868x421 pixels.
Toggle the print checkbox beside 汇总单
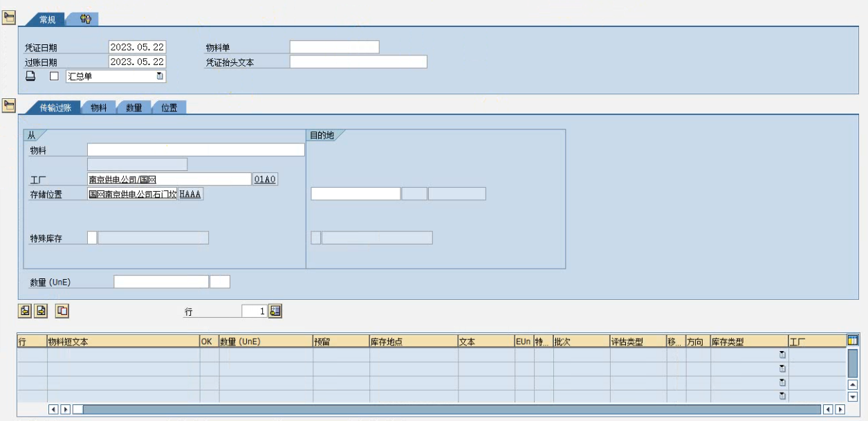pyautogui.click(x=54, y=76)
